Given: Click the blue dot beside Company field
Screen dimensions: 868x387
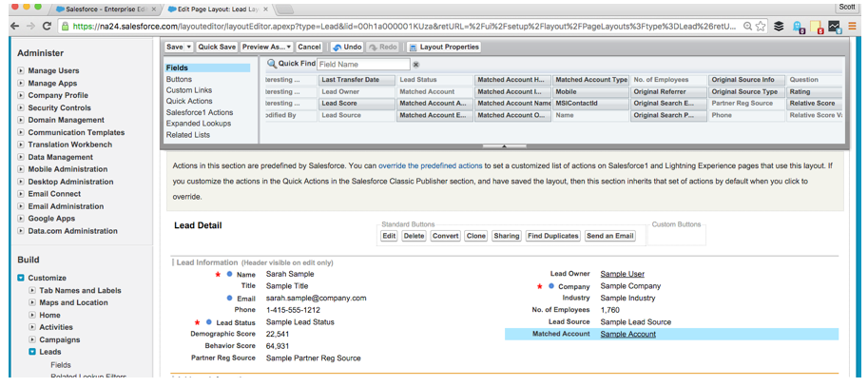Looking at the screenshot, I should [550, 286].
